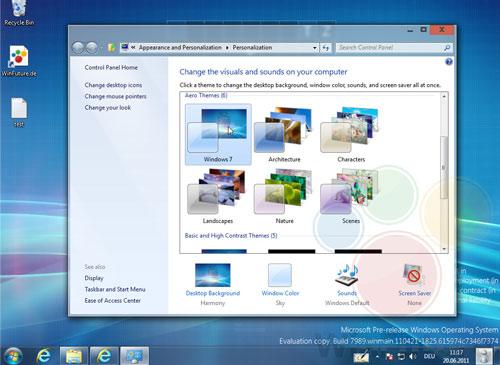500x365 pixels.
Task: Open the Window Color Sky swatch
Action: tap(280, 284)
